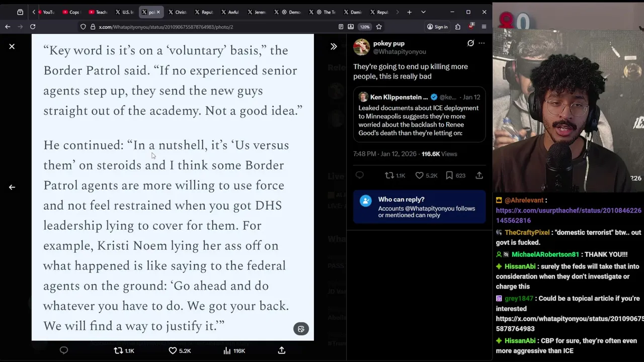Switch to the YouTube tab
Image resolution: width=644 pixels, height=362 pixels.
pos(45,12)
